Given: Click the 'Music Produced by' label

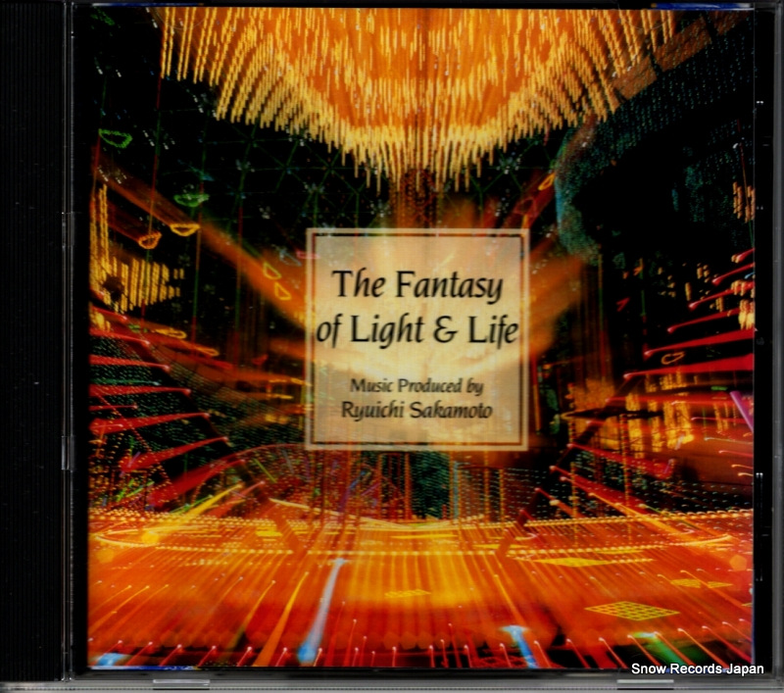Looking at the screenshot, I should (417, 386).
